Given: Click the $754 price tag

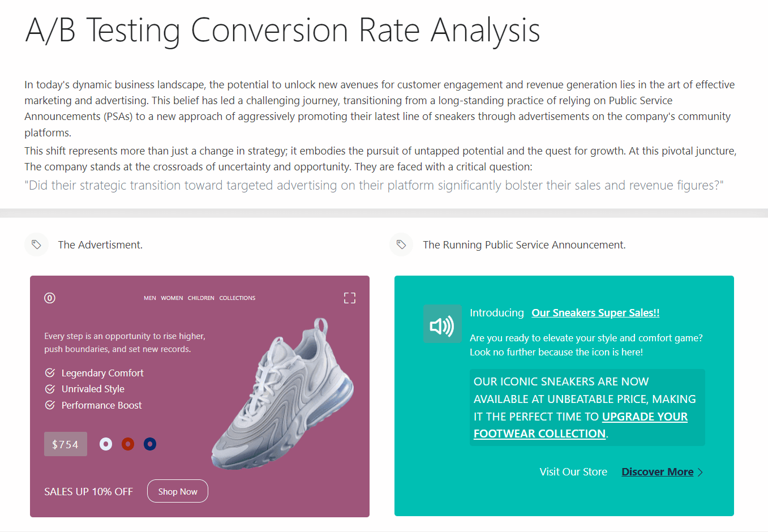Looking at the screenshot, I should (x=66, y=444).
